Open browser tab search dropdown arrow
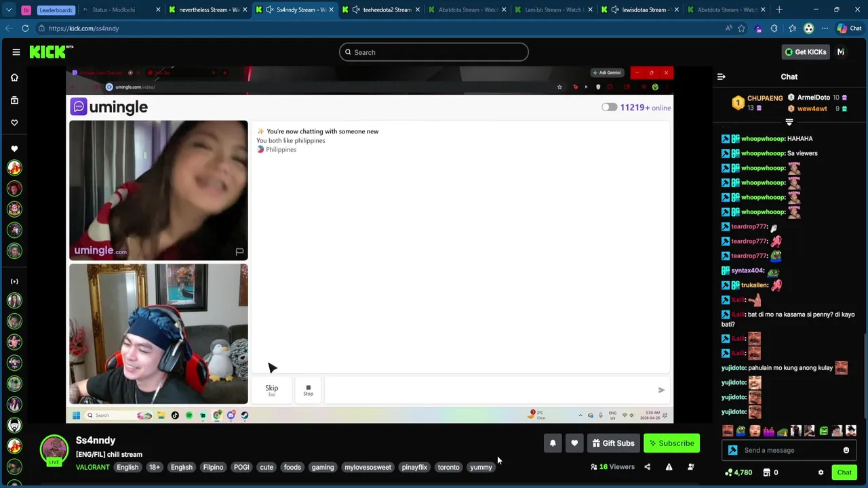The width and height of the screenshot is (868, 488). click(9, 9)
